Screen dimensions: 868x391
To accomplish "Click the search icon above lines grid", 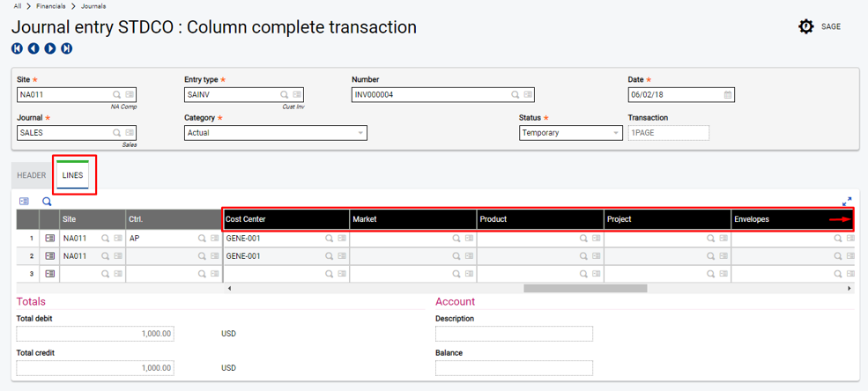I will (48, 202).
